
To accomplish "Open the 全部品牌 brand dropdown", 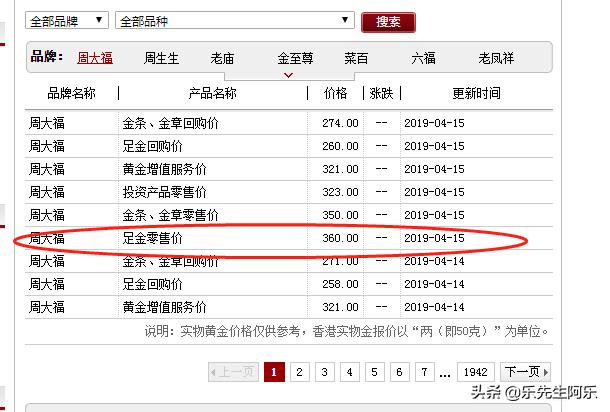I will pyautogui.click(x=67, y=20).
